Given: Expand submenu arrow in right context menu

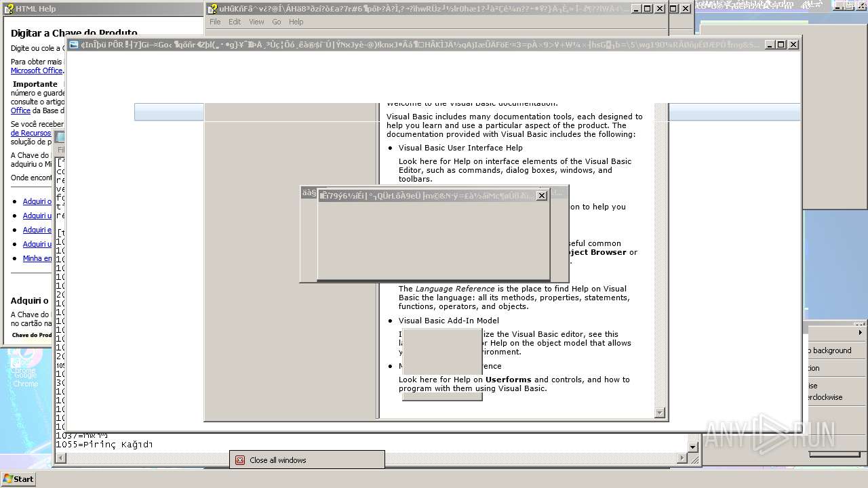Looking at the screenshot, I should [861, 332].
